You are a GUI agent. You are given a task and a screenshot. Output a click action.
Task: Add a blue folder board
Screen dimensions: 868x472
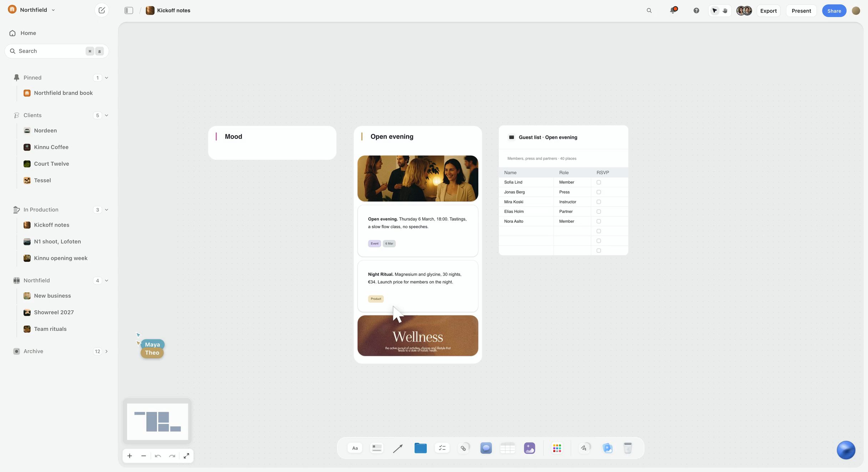pyautogui.click(x=420, y=448)
